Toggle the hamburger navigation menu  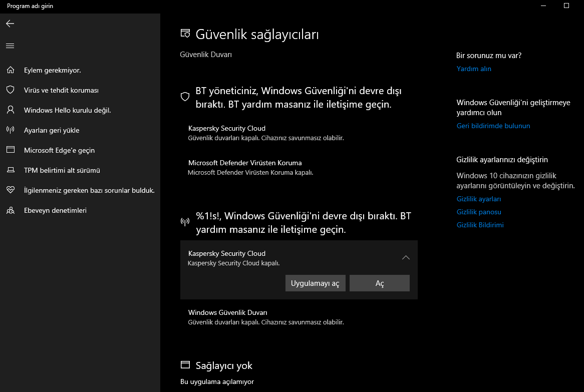10,46
